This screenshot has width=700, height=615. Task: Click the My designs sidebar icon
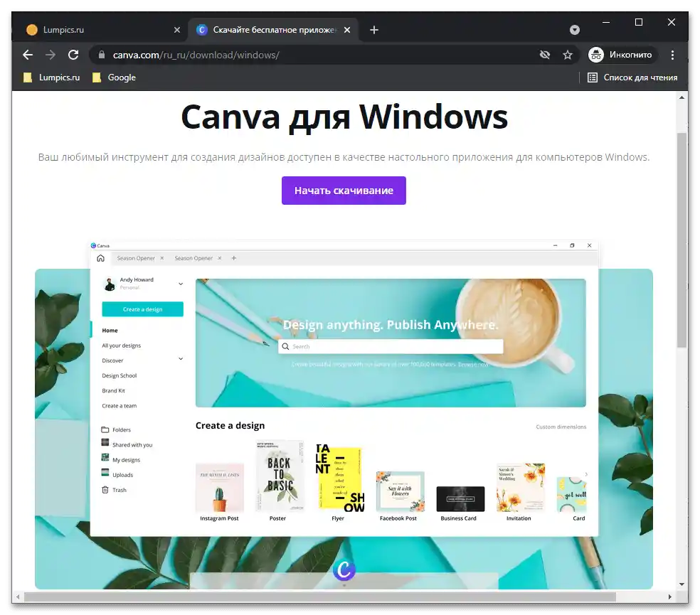[x=105, y=457]
